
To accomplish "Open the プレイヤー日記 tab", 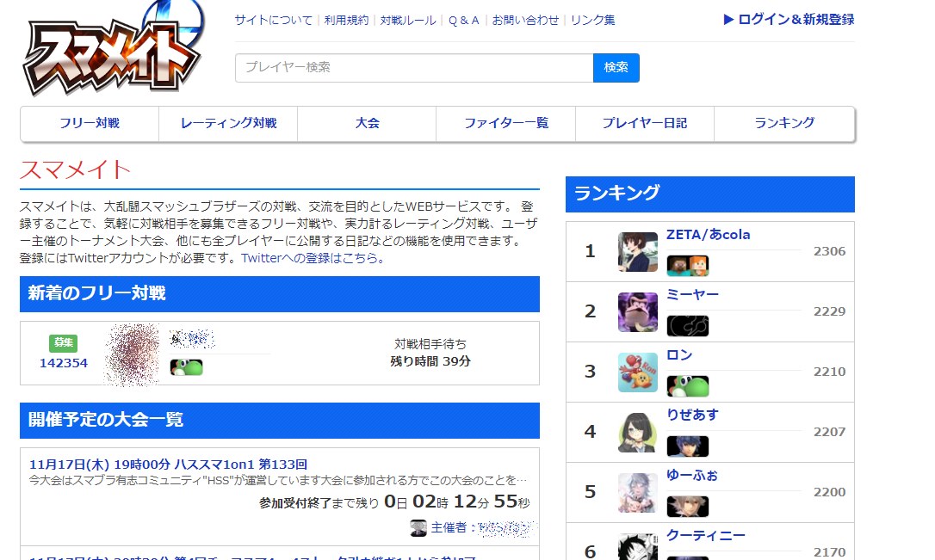I will click(645, 123).
